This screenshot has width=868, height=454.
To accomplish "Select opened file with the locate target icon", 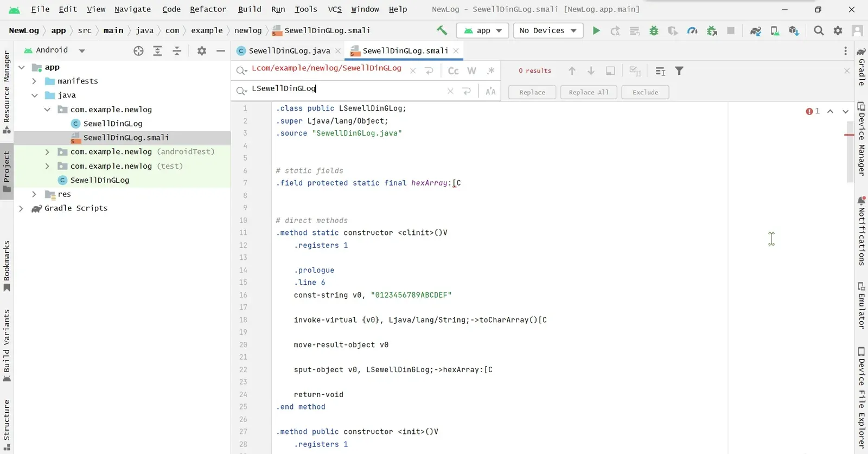I will point(138,51).
